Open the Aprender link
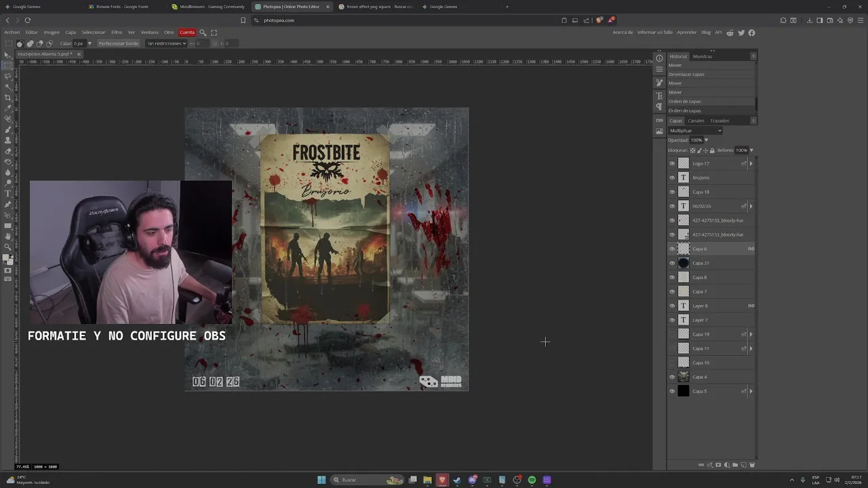868x488 pixels. coord(686,33)
